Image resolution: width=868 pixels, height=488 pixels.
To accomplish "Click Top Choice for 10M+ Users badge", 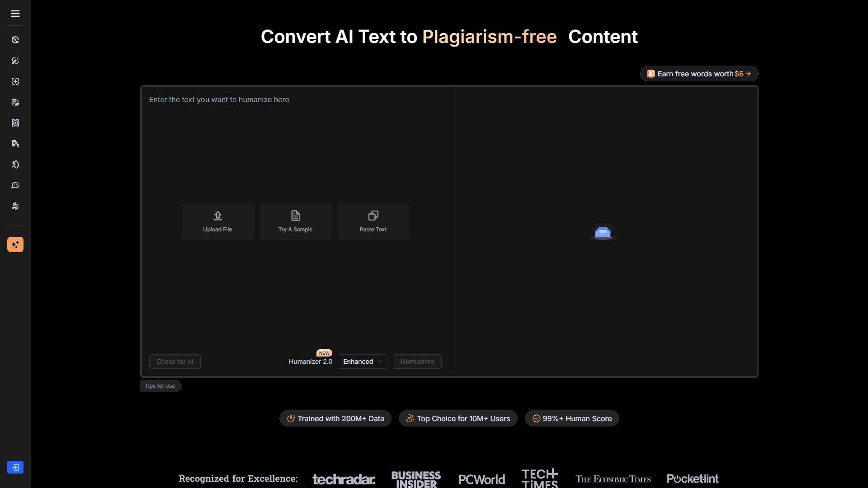I will 458,418.
